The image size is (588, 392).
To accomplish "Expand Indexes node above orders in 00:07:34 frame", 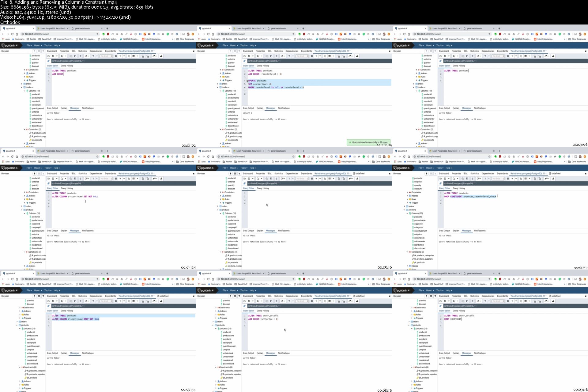I will tap(20, 311).
